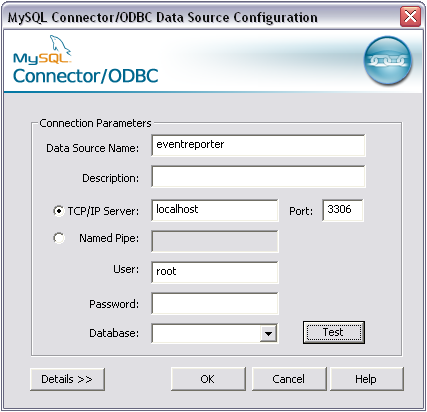Viewport: 427px width, 412px height.
Task: Click the Port field showing 3306
Action: click(343, 210)
